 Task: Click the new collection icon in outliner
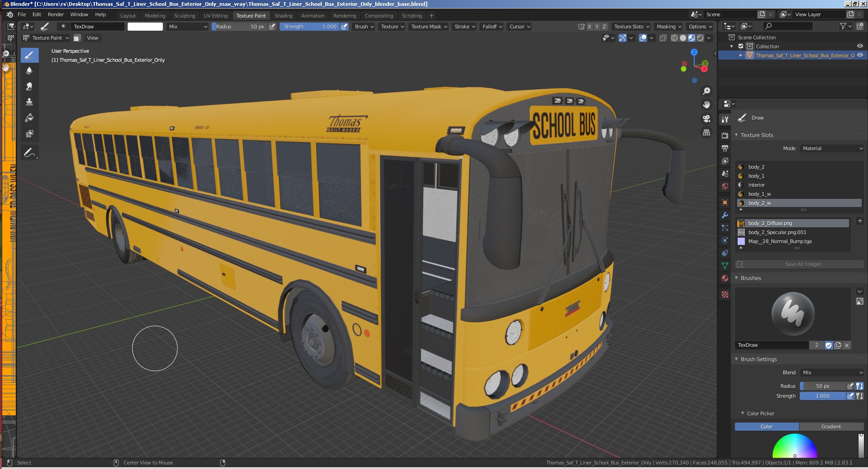coord(860,27)
